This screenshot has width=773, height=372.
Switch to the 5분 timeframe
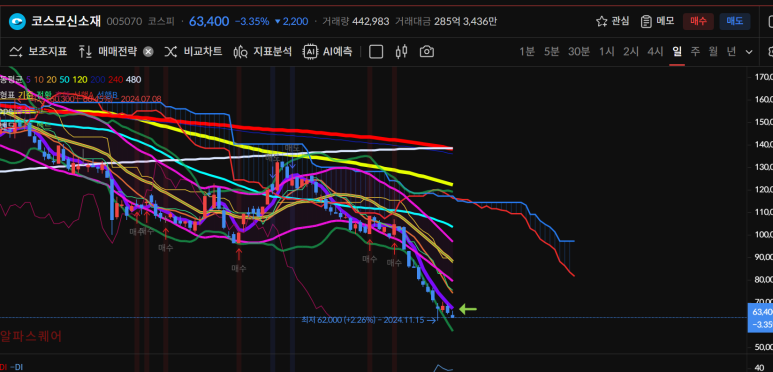(x=551, y=51)
